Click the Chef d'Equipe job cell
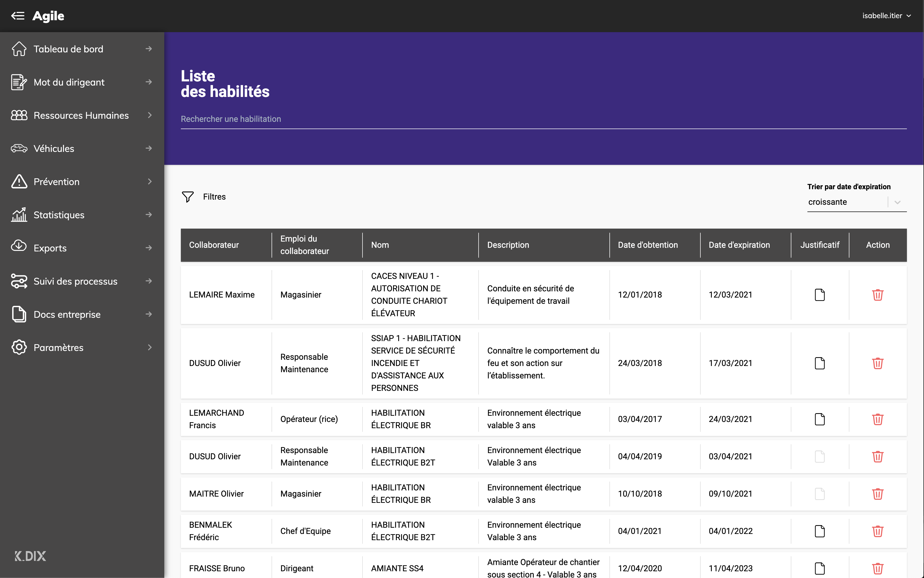 [305, 531]
